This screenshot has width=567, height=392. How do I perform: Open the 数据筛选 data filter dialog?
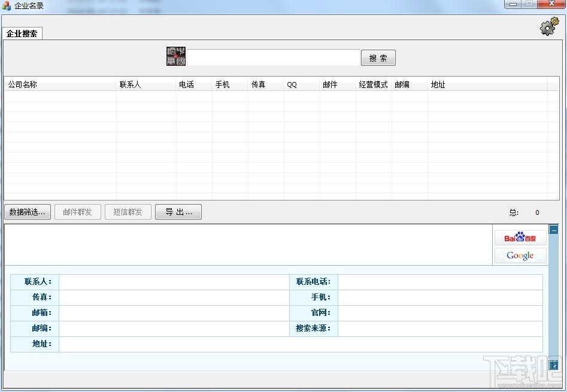click(27, 211)
